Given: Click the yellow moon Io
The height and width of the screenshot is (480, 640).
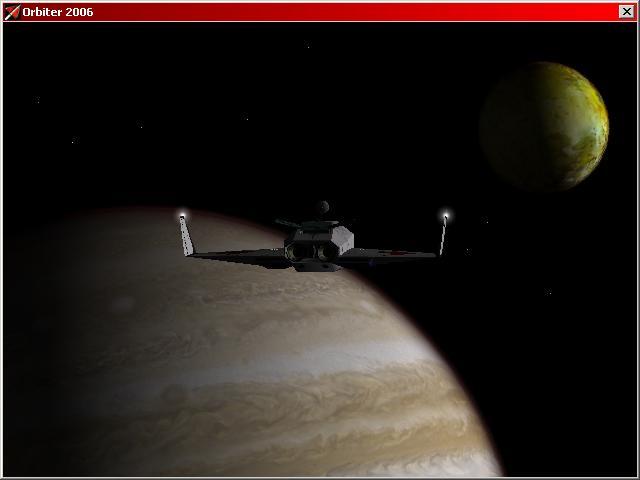Looking at the screenshot, I should click(543, 126).
